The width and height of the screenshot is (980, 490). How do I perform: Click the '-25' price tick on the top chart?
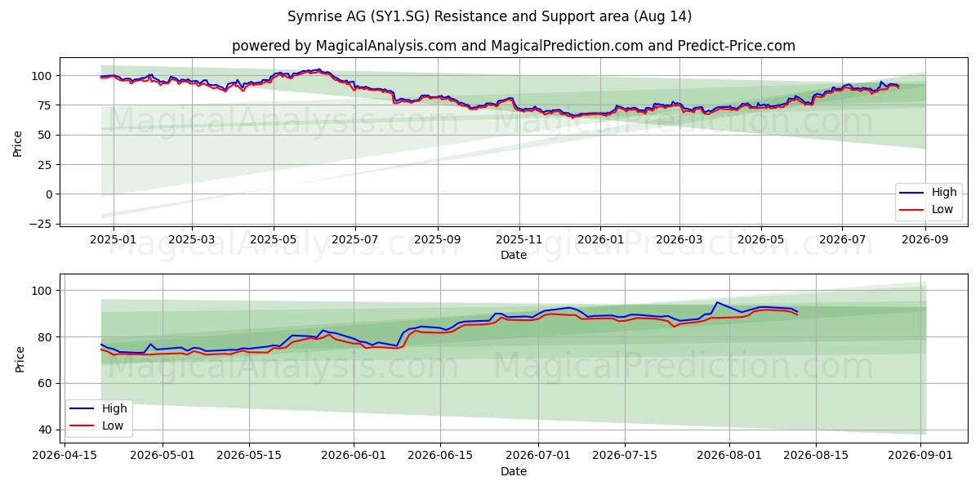(x=42, y=224)
